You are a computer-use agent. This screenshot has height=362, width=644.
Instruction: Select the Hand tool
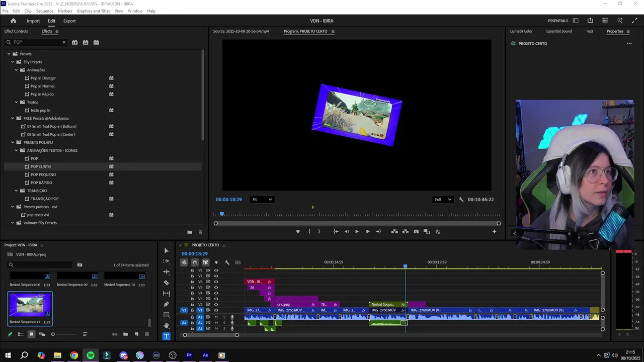(167, 325)
